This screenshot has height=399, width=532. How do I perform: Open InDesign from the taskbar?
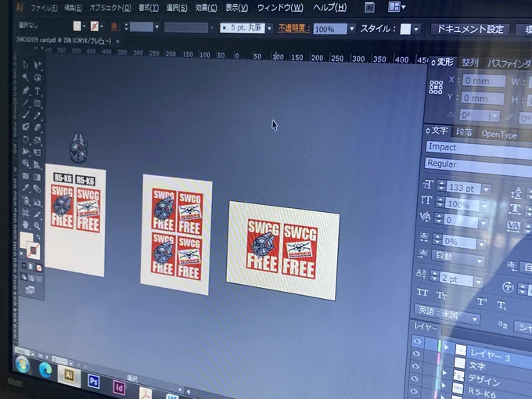[119, 387]
